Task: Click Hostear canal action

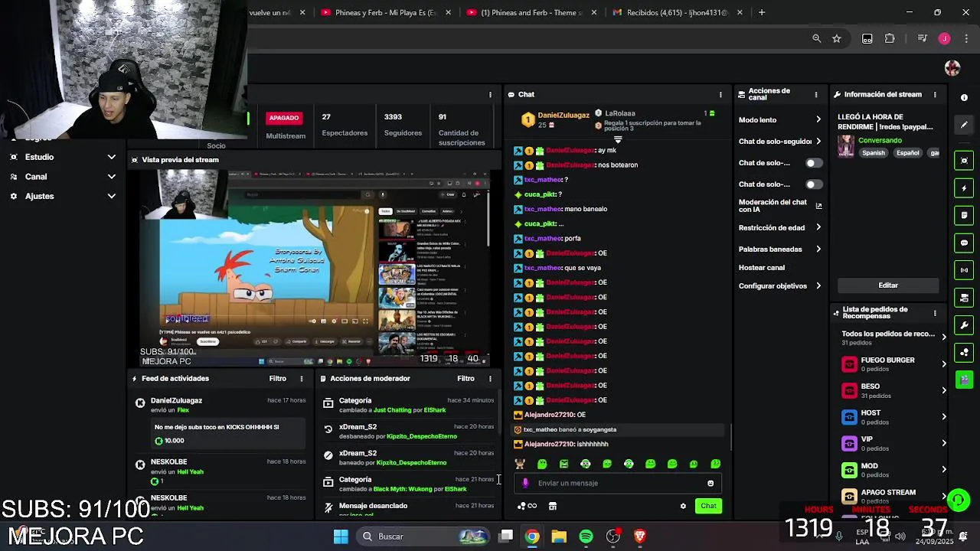Action: point(762,268)
